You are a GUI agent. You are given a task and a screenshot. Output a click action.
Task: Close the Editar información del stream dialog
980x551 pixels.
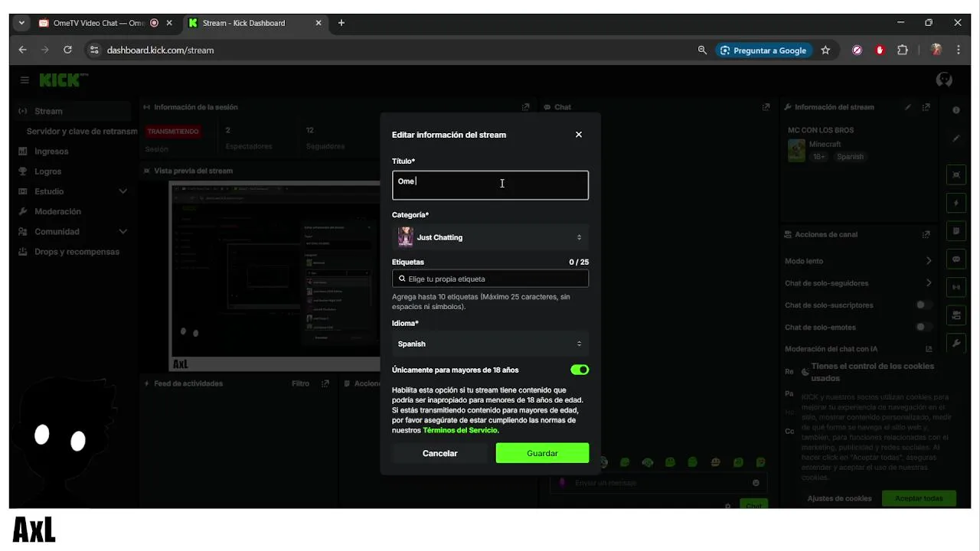(x=578, y=135)
